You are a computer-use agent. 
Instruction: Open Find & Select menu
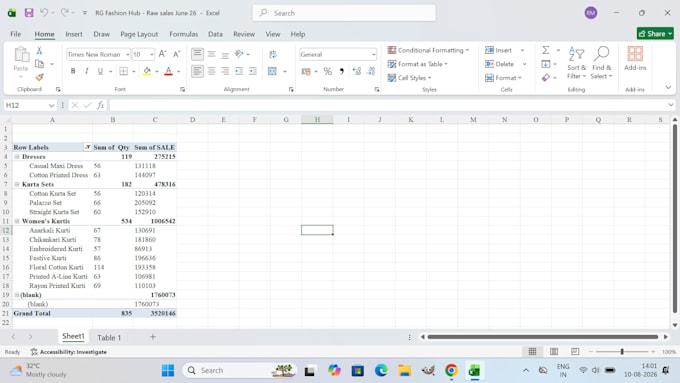[602, 63]
